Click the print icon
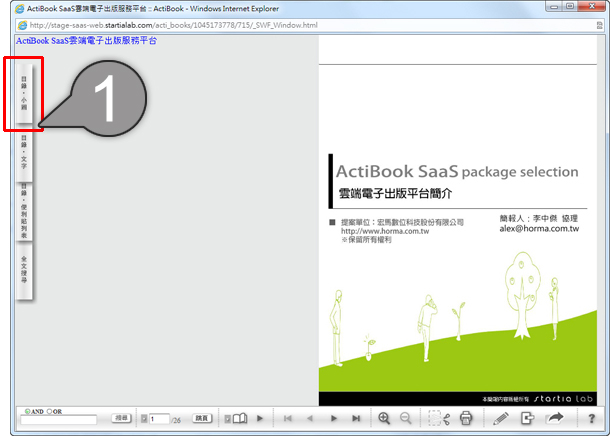This screenshot has height=436, width=610. (466, 418)
